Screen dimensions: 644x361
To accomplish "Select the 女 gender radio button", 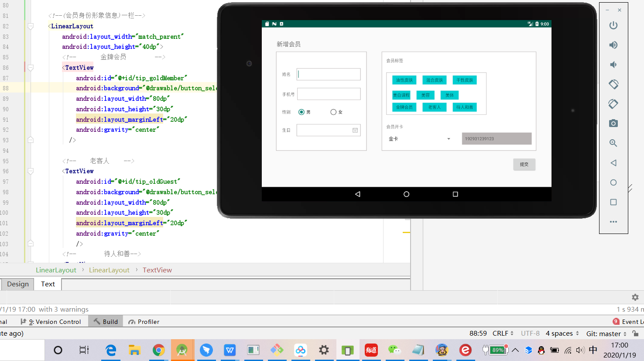I will click(333, 112).
